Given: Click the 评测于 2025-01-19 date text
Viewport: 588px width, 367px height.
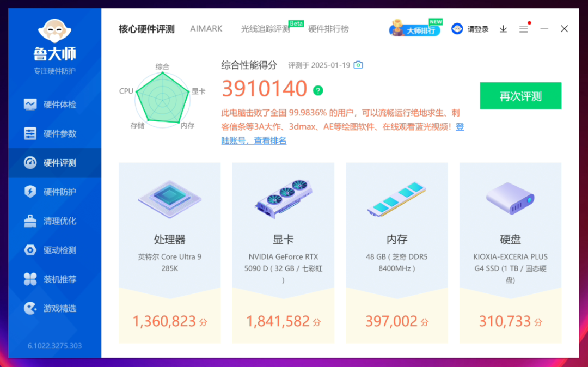Looking at the screenshot, I should click(x=319, y=65).
